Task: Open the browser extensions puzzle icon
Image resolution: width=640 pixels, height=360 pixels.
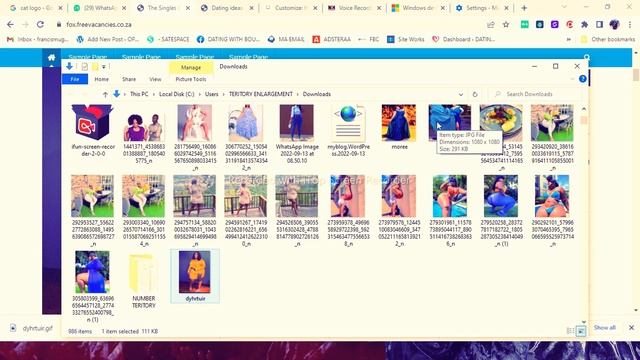Action: click(x=584, y=24)
